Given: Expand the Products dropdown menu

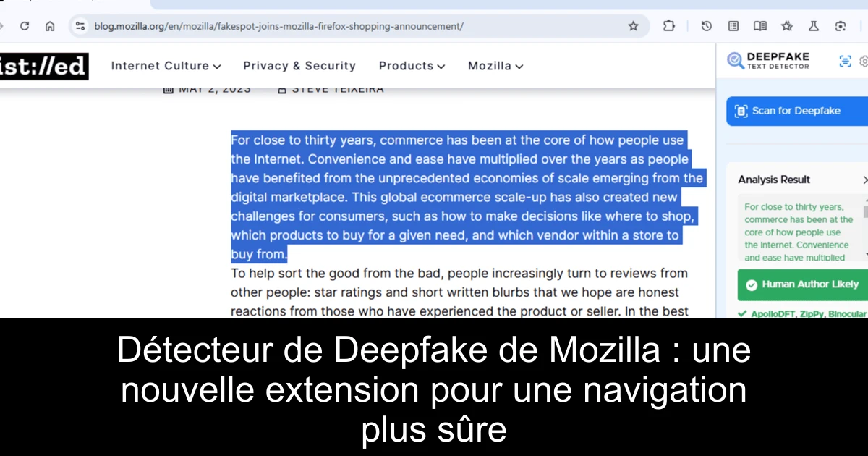Looking at the screenshot, I should coord(412,66).
